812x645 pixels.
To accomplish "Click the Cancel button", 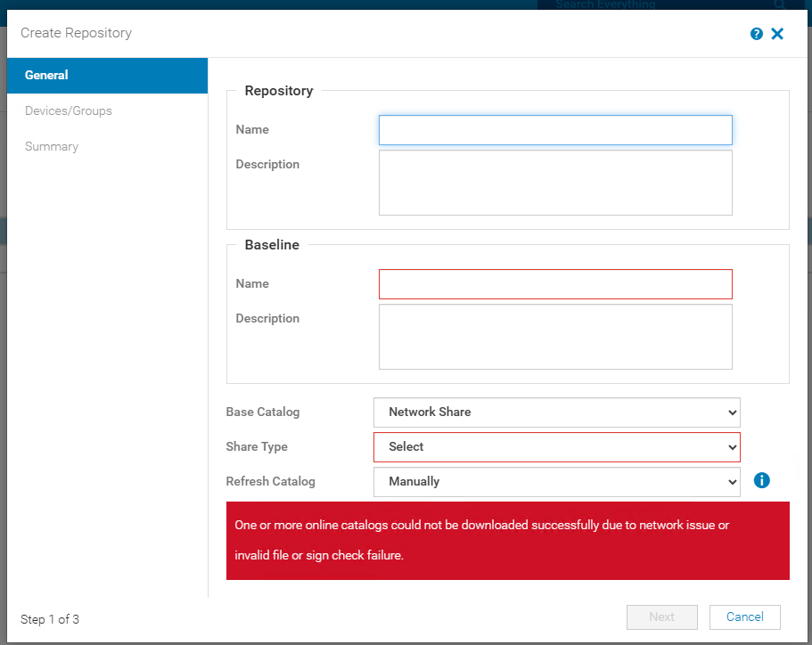I will (x=744, y=617).
